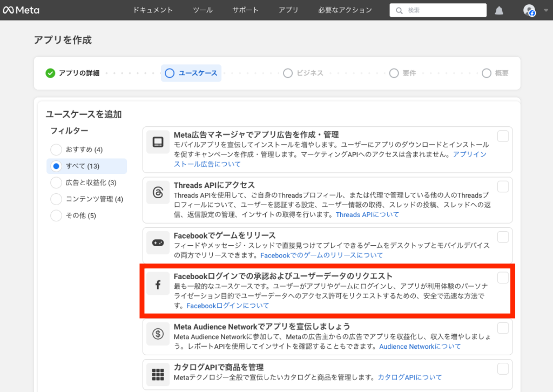
Task: Click the Threads API use case icon
Action: pos(158,193)
